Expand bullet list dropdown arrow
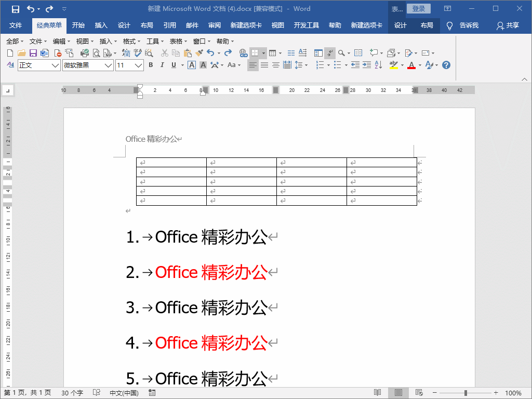 tap(346, 65)
